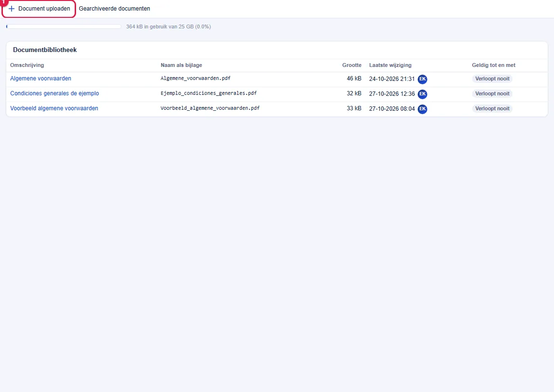This screenshot has width=554, height=392.
Task: Click the 33 kB size cell
Action: (354, 108)
